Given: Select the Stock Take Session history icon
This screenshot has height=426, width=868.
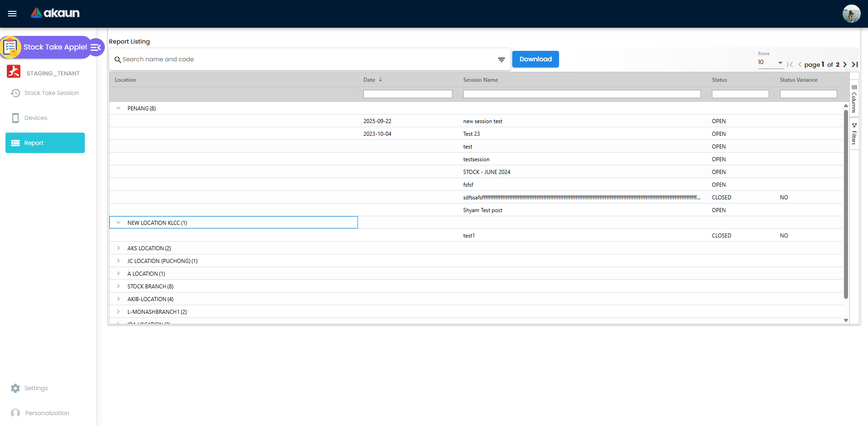Looking at the screenshot, I should click(x=15, y=93).
